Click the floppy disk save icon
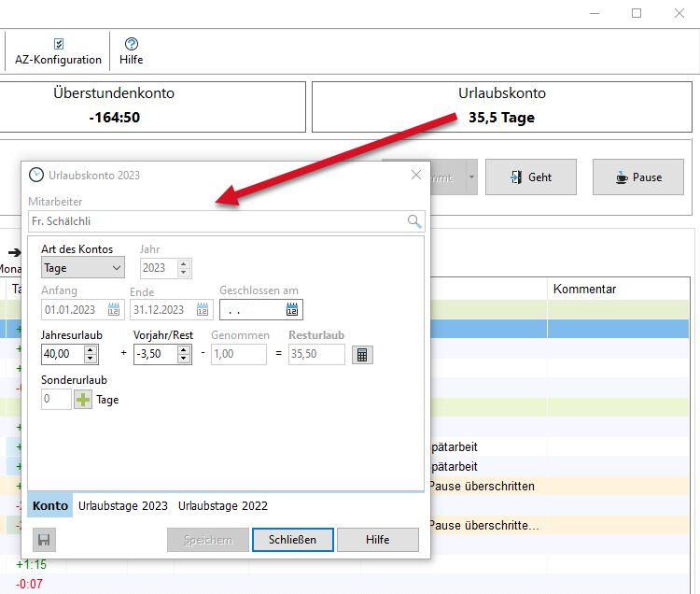700x594 pixels. (x=43, y=540)
